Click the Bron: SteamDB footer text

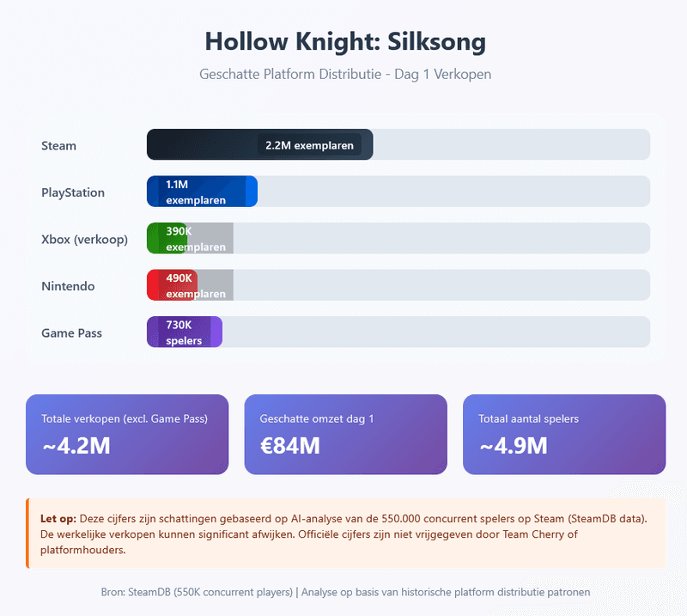[x=345, y=592]
